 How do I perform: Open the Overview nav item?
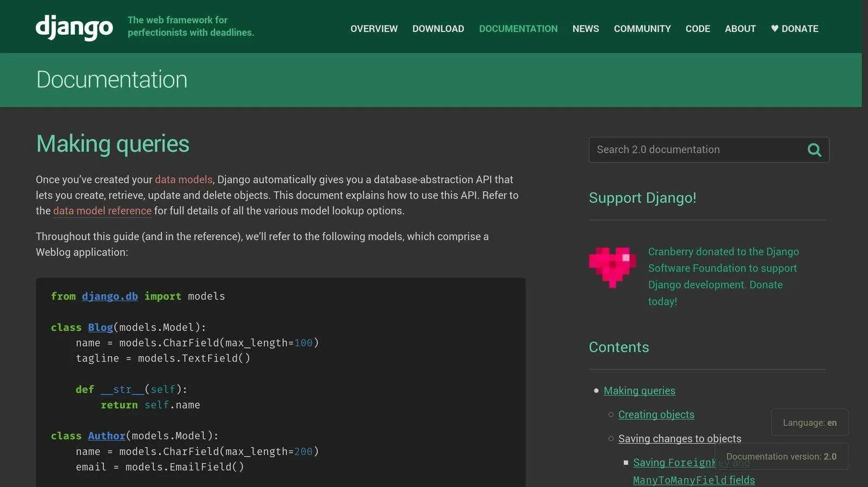(373, 29)
